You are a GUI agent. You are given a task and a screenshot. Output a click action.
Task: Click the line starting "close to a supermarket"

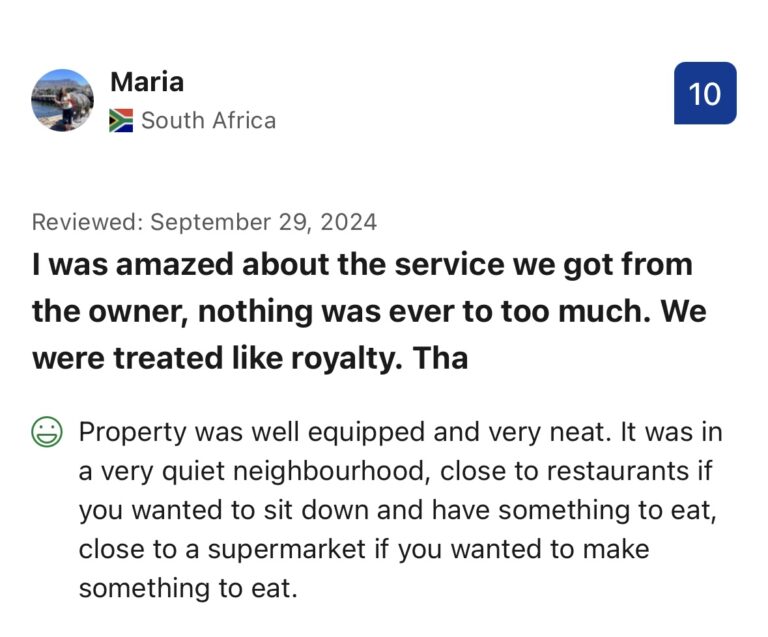pyautogui.click(x=364, y=549)
